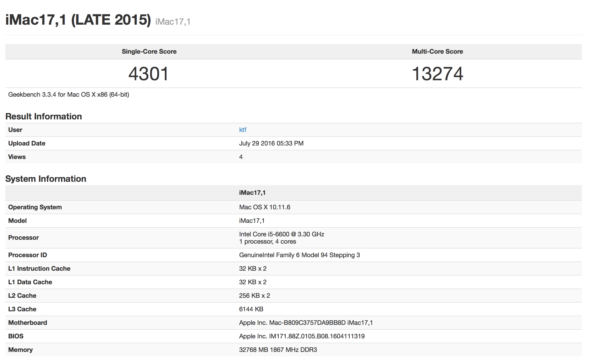The height and width of the screenshot is (364, 593).
Task: Click the Motherboard Mac-B809C3757DA9BB8D value
Action: [x=306, y=323]
